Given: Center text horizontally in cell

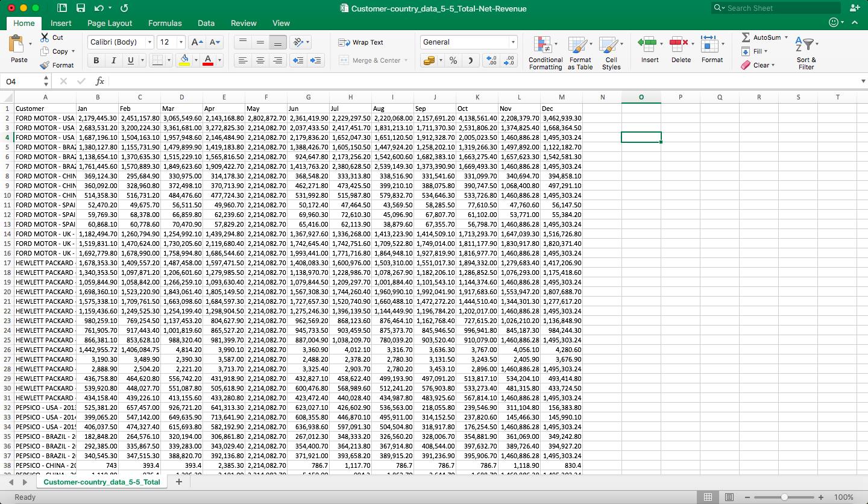Looking at the screenshot, I should click(x=260, y=60).
